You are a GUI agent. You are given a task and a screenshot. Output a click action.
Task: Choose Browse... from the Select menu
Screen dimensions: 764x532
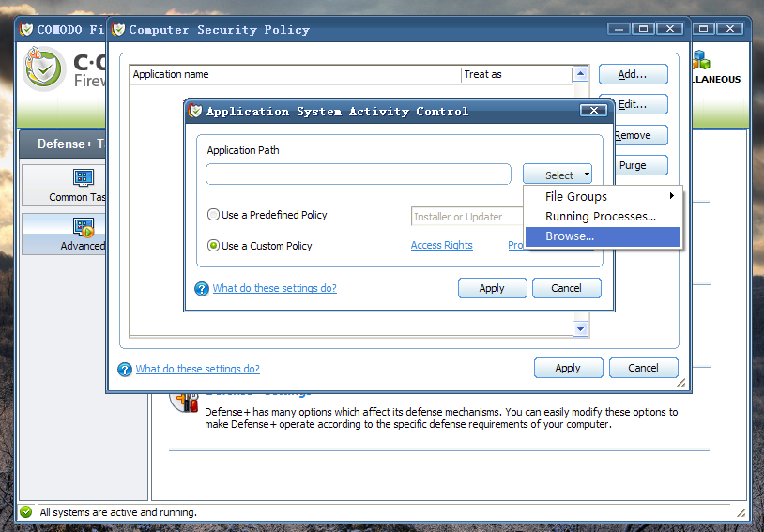pyautogui.click(x=603, y=236)
